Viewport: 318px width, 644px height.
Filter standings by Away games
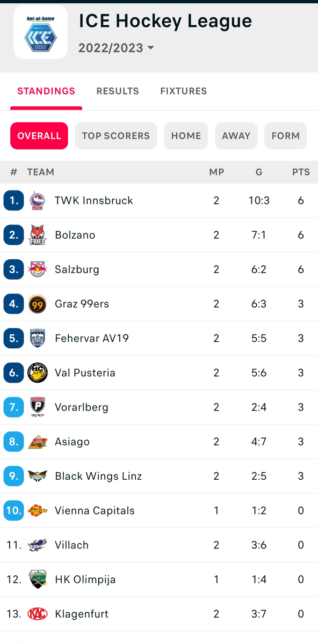(x=236, y=136)
